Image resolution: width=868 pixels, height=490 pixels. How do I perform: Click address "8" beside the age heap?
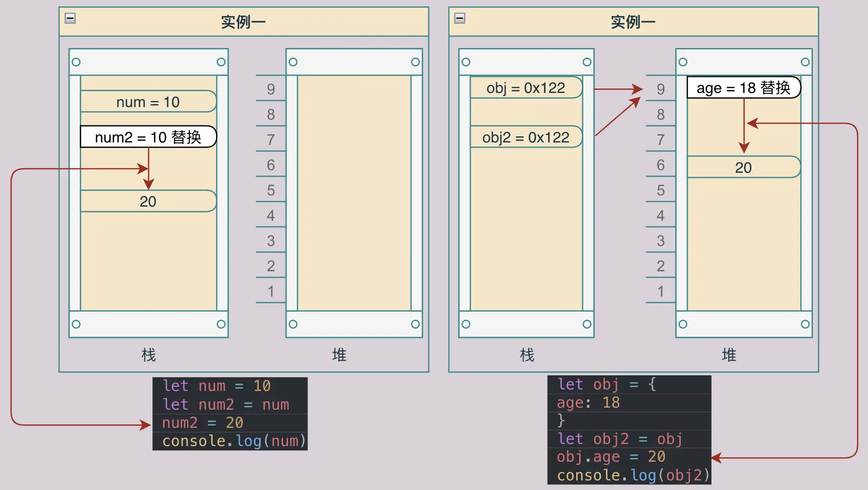click(661, 115)
